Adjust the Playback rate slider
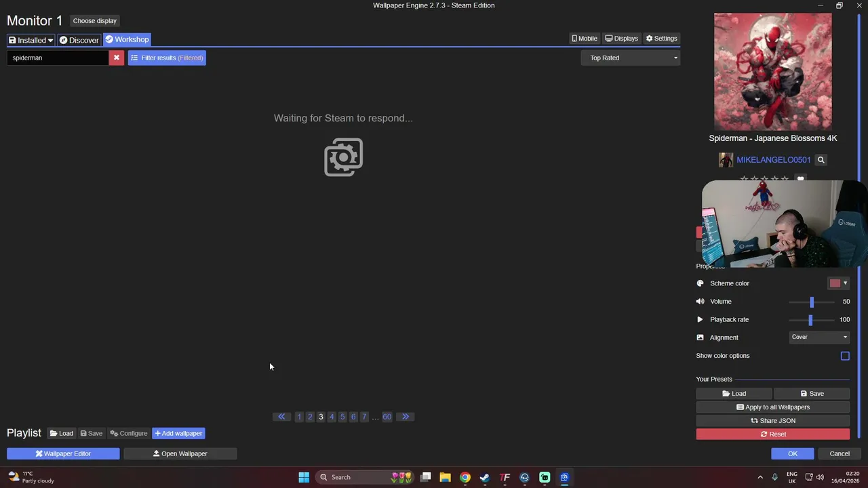 click(812, 319)
